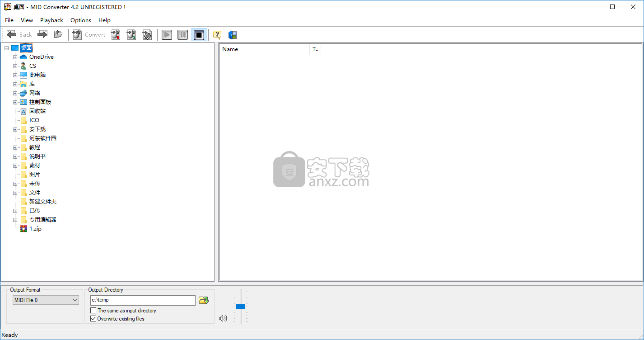Screen dimensions: 644x340
Task: Select the 专用编辑器 folder
Action: pos(43,220)
